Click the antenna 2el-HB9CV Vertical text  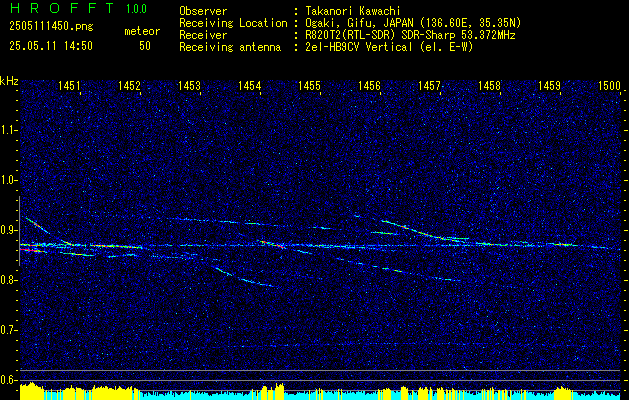(389, 47)
